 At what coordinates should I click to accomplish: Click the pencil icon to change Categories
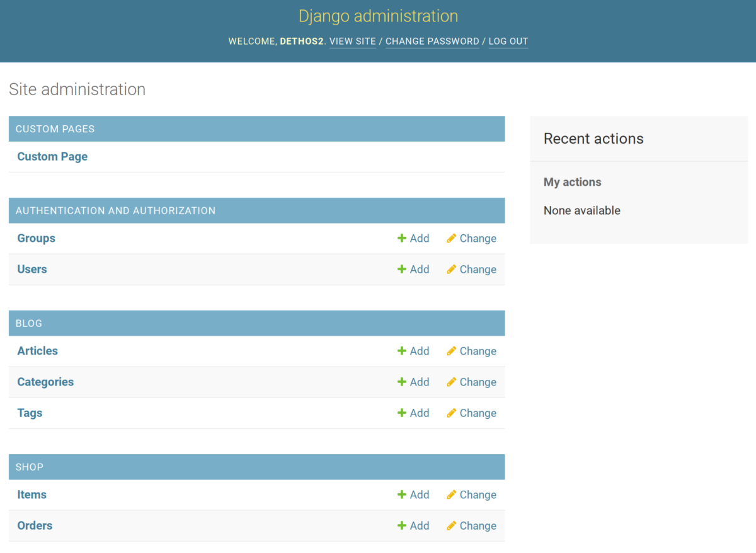click(451, 382)
